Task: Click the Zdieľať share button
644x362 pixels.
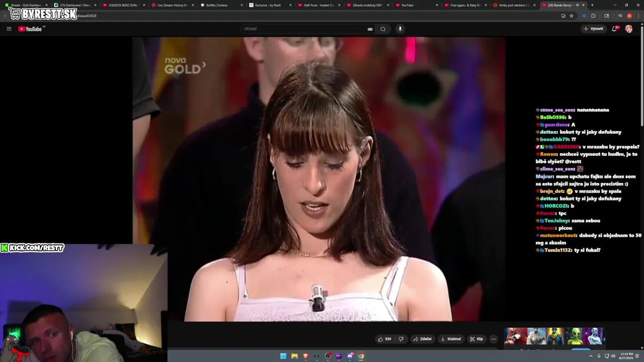Action: point(423,339)
